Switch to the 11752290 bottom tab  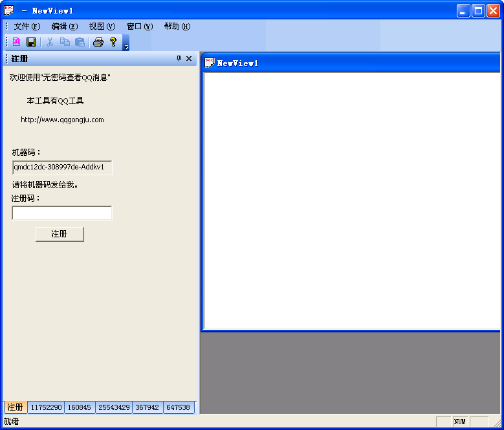tap(46, 407)
